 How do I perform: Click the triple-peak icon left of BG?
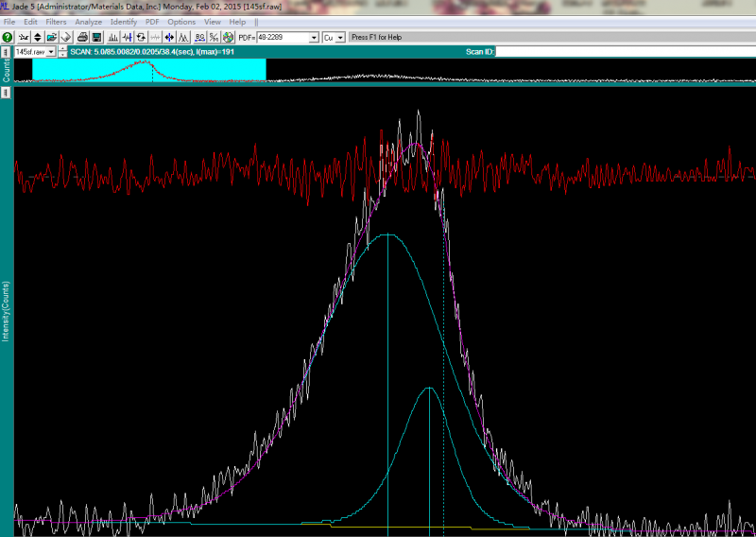[185, 38]
